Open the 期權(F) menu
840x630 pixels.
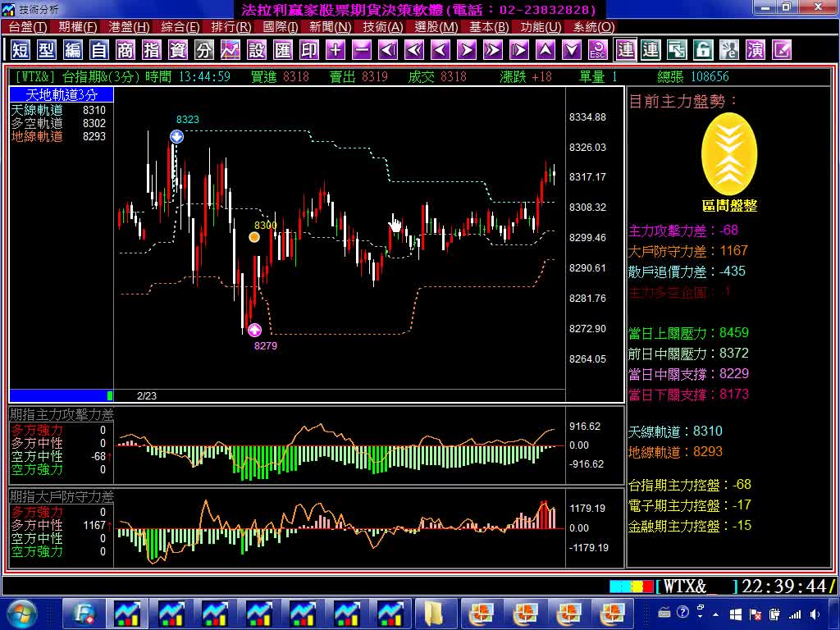click(x=78, y=27)
